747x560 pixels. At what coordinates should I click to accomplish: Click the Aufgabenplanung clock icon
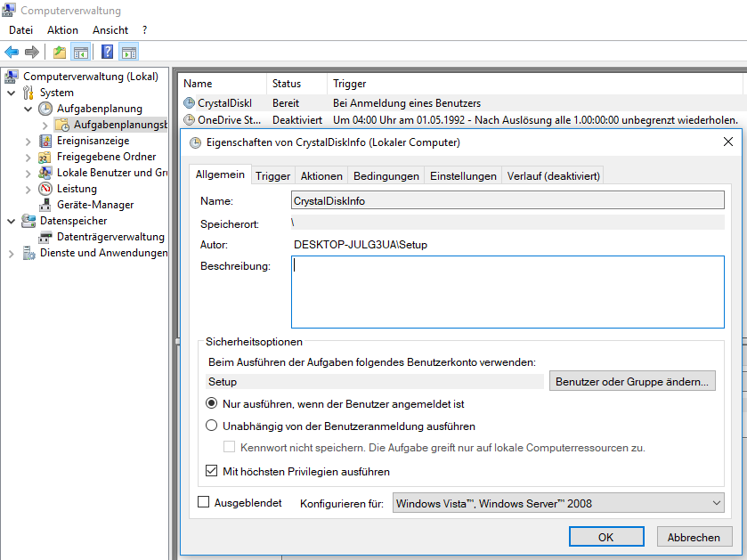click(x=45, y=109)
